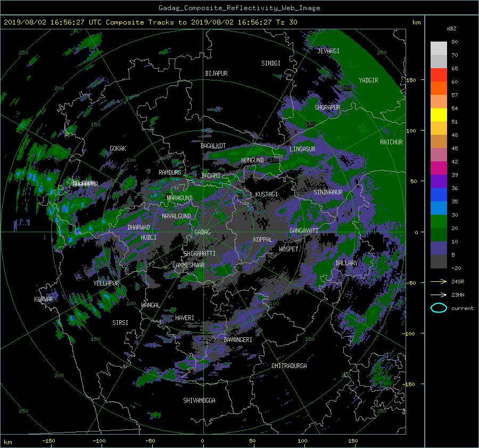Click the yellow 24SR arrow legend icon
The height and width of the screenshot is (448, 479).
click(x=439, y=281)
